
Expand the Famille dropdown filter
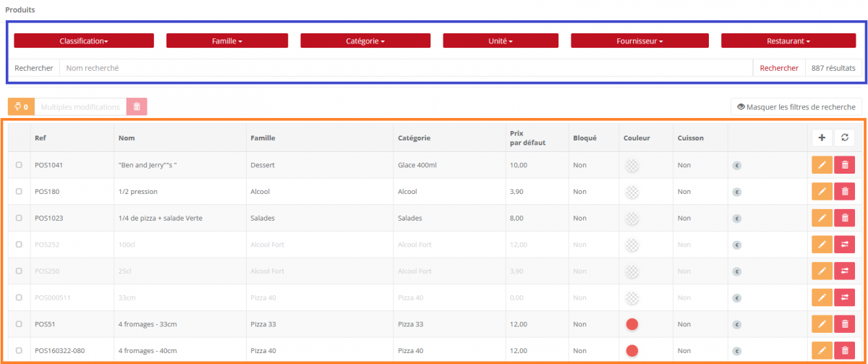(226, 41)
